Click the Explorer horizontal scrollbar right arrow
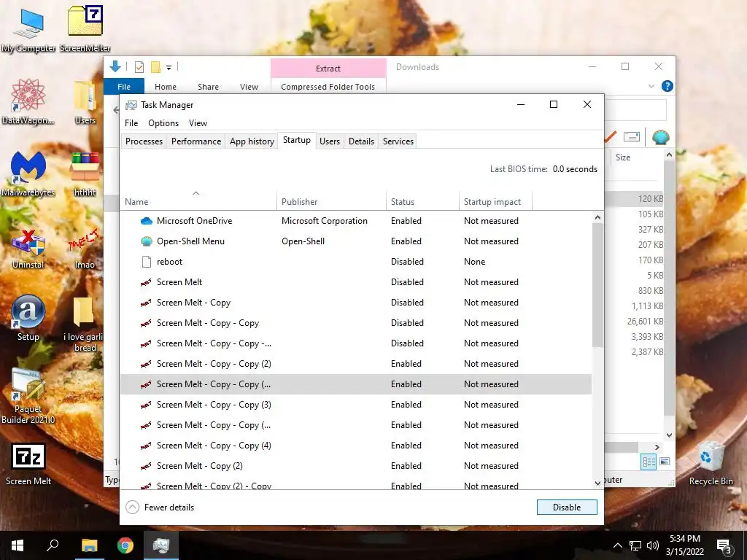 657,447
